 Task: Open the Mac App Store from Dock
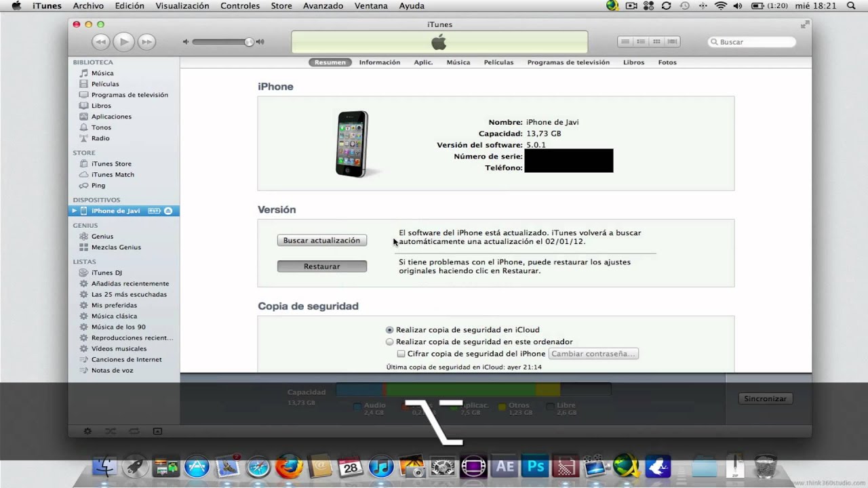(197, 466)
